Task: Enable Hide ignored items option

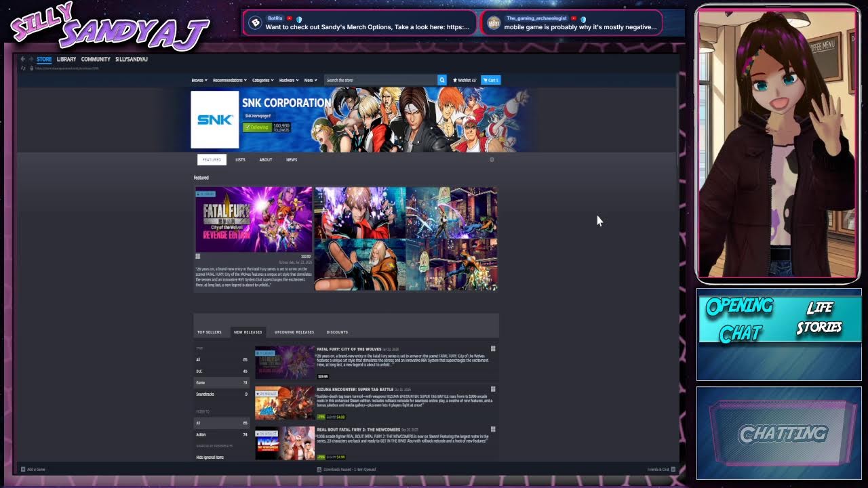Action: pos(210,457)
